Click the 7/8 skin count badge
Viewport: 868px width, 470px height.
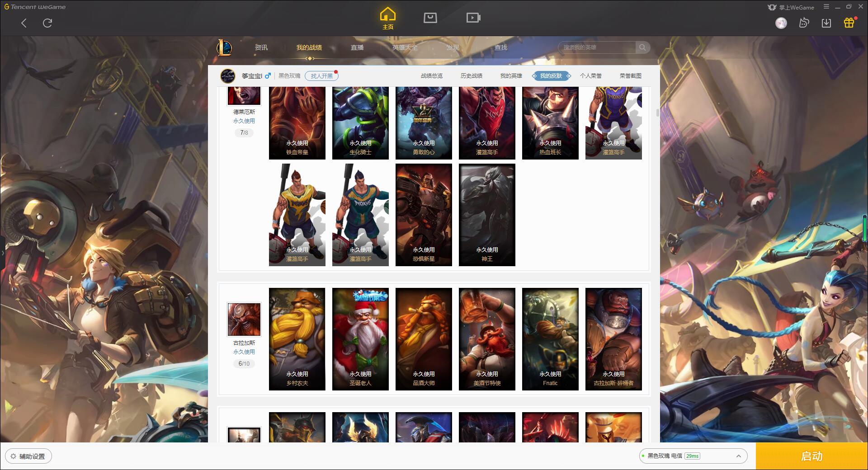coord(244,133)
